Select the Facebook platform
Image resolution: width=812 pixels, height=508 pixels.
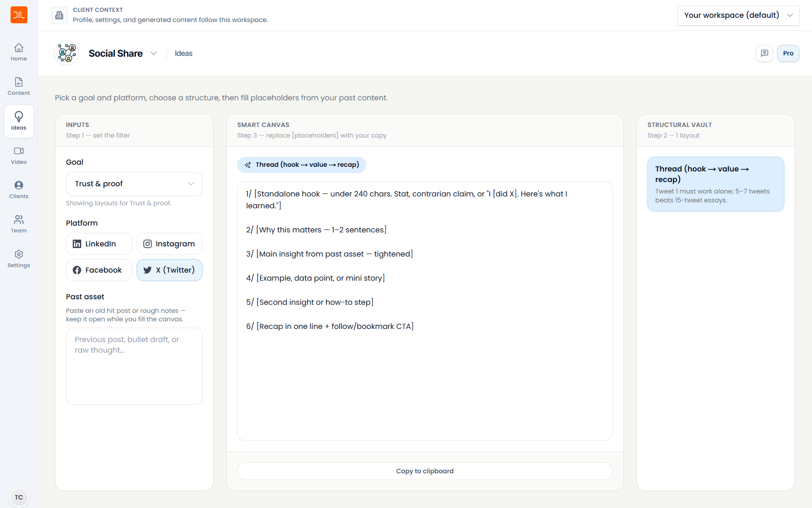(99, 270)
